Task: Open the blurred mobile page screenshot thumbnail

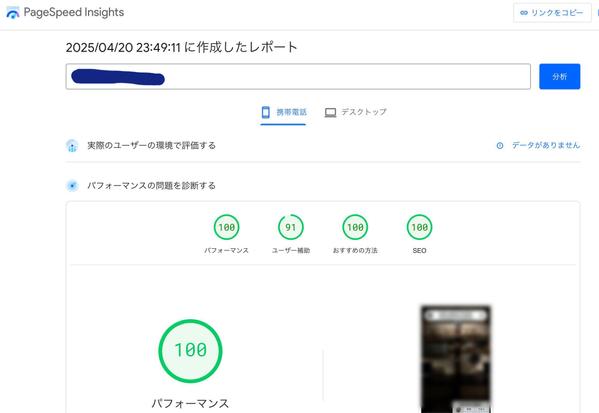Action: [456, 359]
